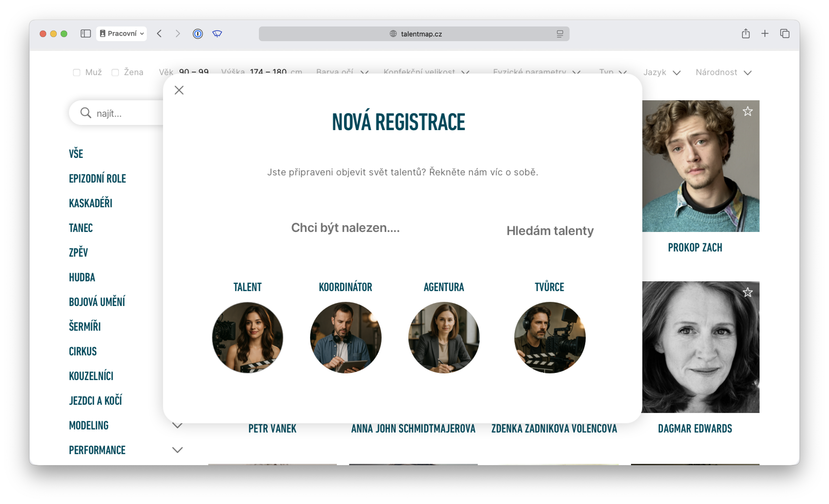Select the Zpěv category

pos(78,252)
